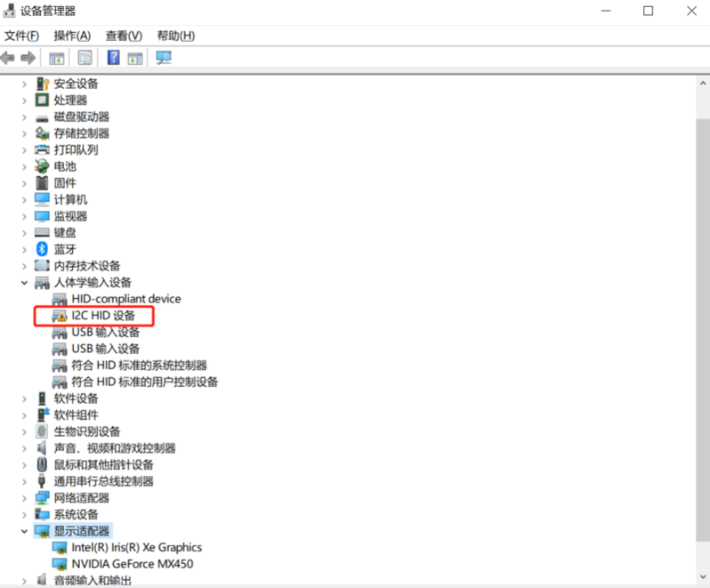Select the I2C HID 设备 with warning

[x=103, y=316]
